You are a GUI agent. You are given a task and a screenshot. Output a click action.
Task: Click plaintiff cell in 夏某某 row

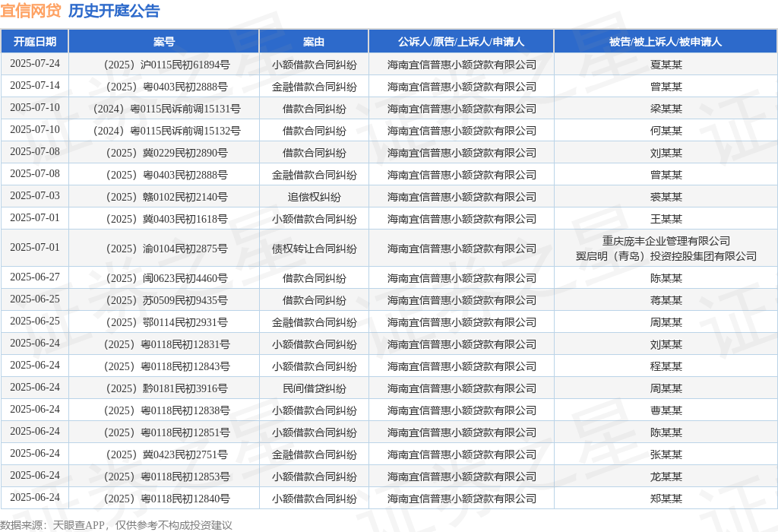[x=461, y=65]
